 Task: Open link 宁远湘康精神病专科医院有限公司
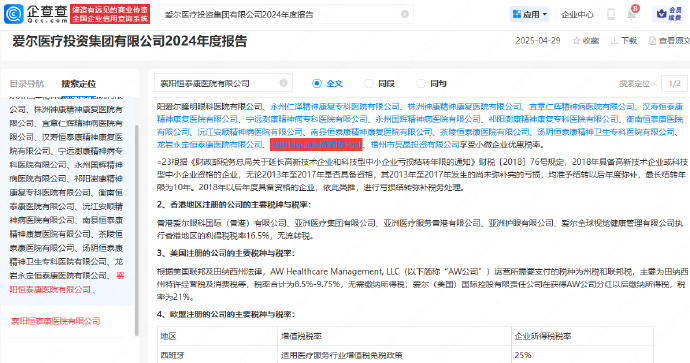(306, 119)
